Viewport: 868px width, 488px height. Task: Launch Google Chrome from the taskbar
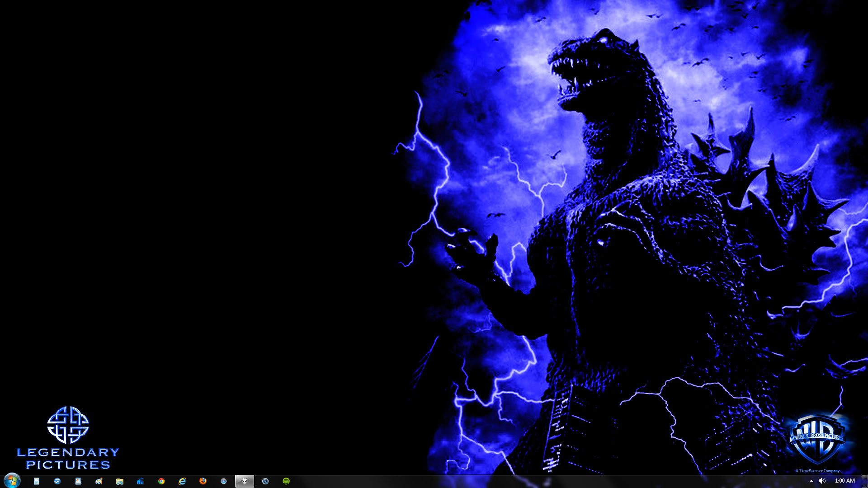click(161, 481)
